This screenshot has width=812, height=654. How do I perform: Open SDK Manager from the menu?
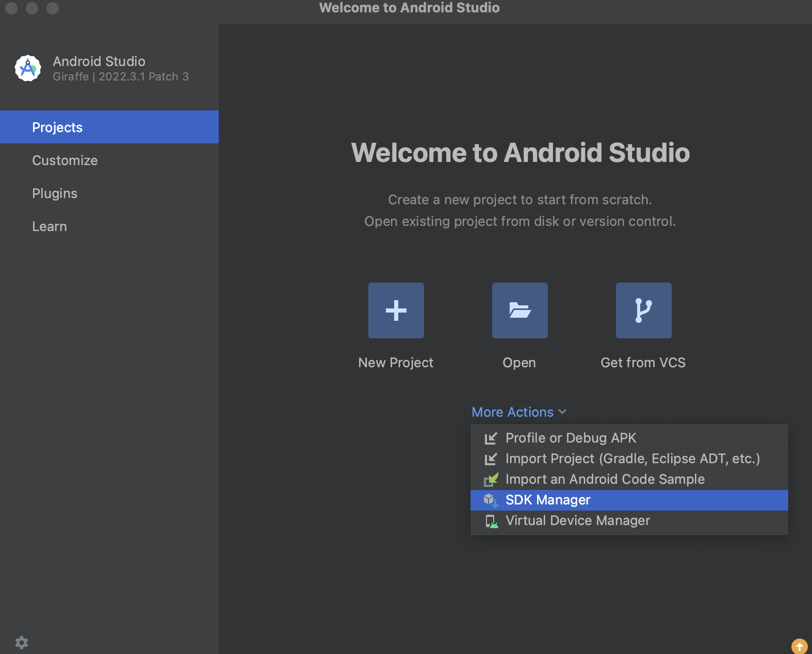(629, 500)
